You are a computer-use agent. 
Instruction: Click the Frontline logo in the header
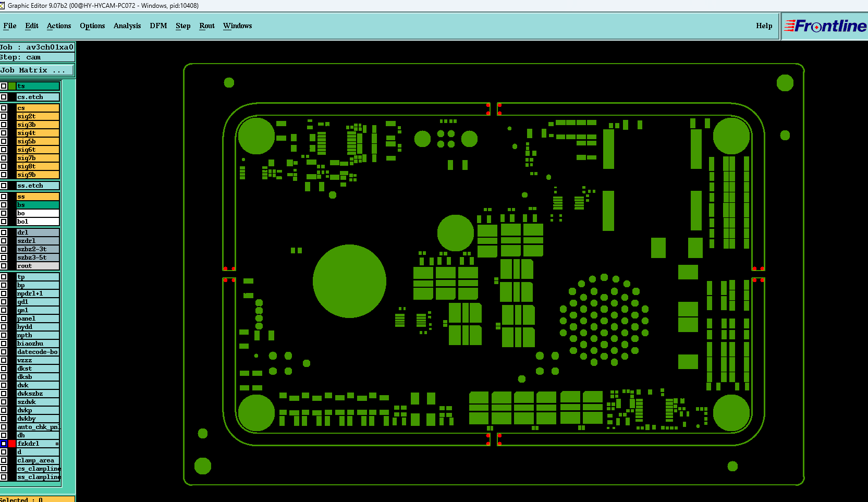[x=825, y=26]
